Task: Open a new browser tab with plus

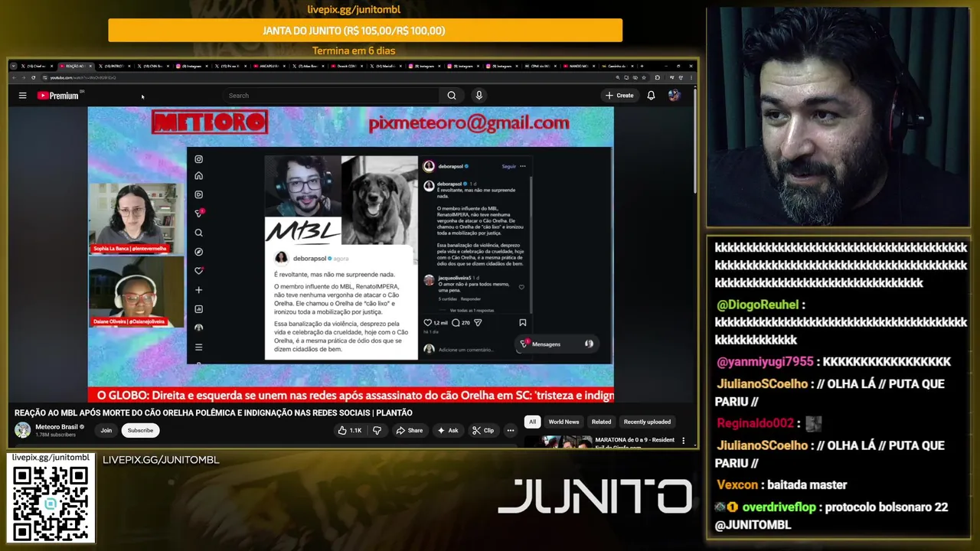Action: [x=642, y=66]
